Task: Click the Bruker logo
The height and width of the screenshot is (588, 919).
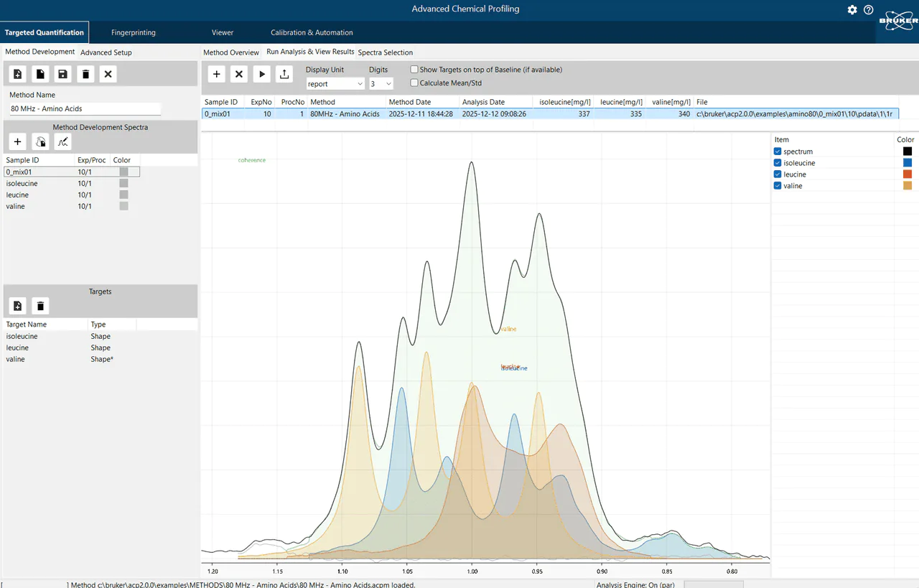Action: pyautogui.click(x=898, y=20)
